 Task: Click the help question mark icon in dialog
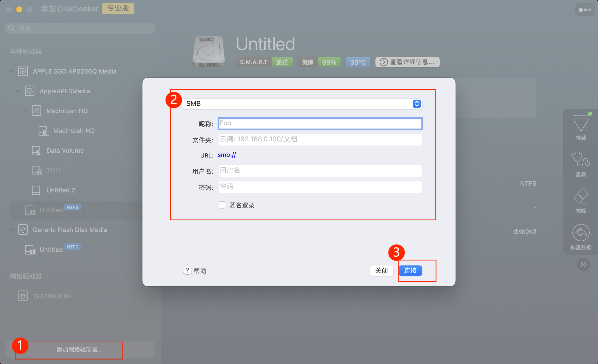187,270
